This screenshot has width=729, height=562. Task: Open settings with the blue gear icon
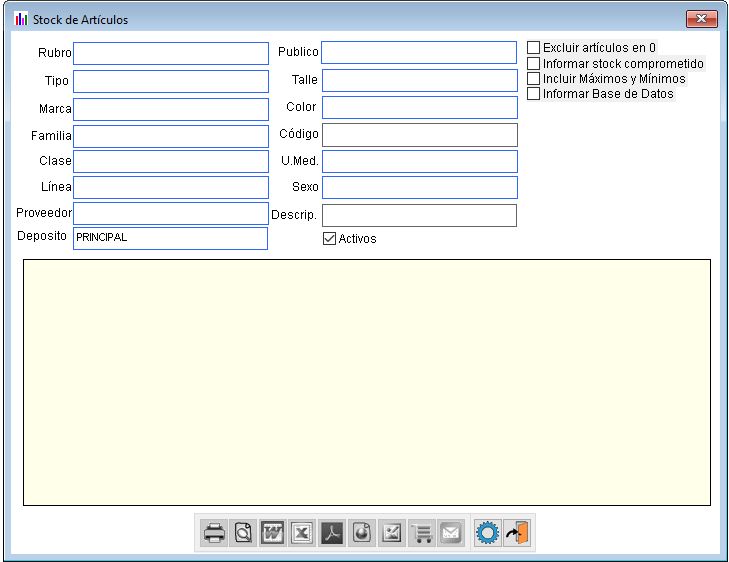point(487,533)
